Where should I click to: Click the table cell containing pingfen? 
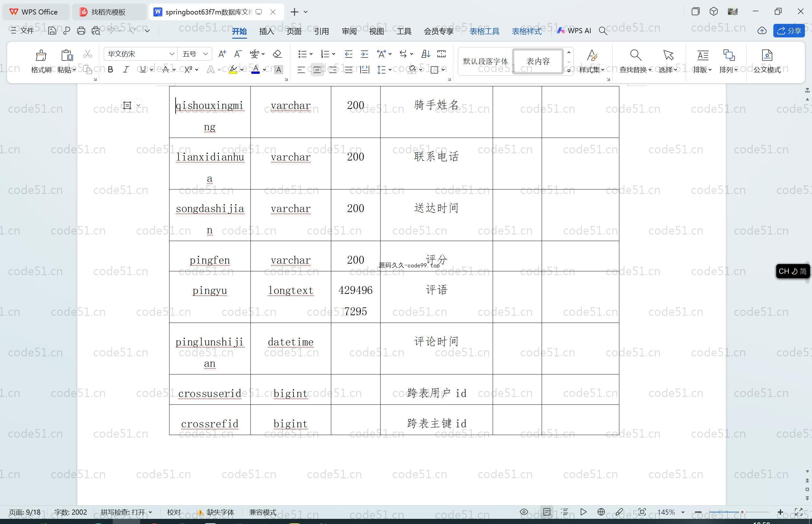(209, 256)
